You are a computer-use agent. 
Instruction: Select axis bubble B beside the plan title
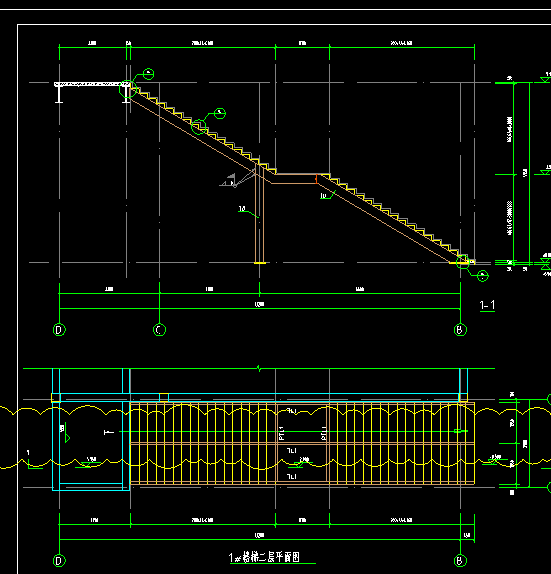coord(460,561)
